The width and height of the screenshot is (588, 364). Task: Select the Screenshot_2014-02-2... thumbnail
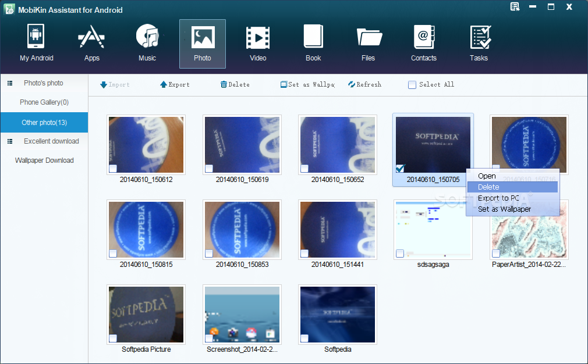[x=242, y=315]
